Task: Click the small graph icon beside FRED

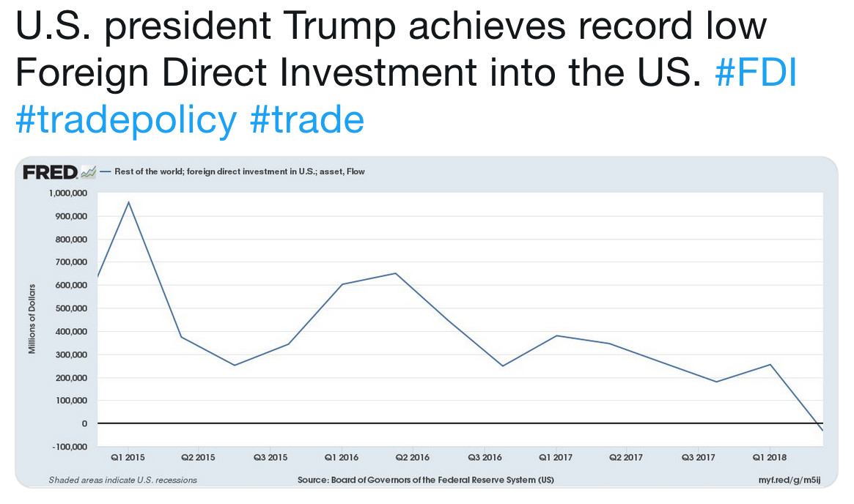Action: point(88,173)
